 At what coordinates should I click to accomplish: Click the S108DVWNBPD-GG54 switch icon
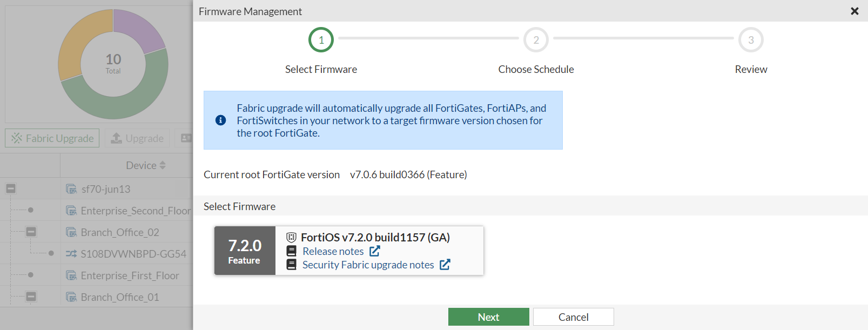pyautogui.click(x=71, y=253)
